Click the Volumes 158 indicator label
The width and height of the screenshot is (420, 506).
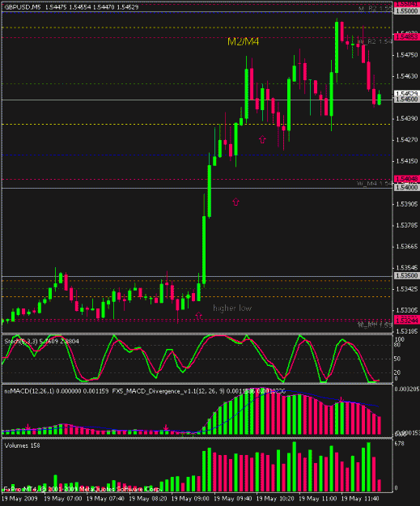pyautogui.click(x=23, y=445)
